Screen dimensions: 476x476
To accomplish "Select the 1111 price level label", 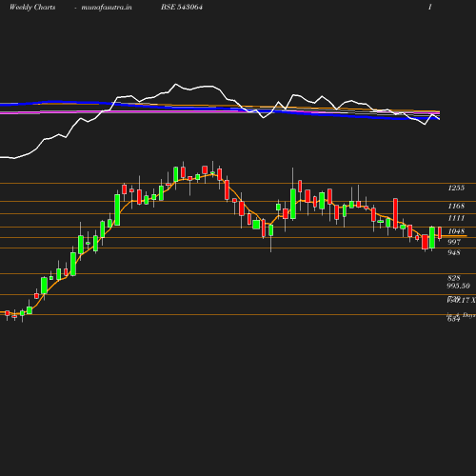I will click(456, 218).
